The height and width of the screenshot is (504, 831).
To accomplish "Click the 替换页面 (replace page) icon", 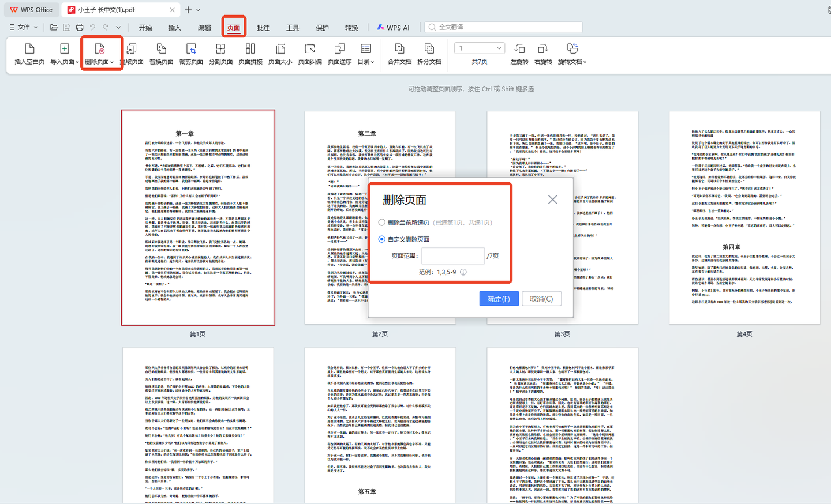I will pyautogui.click(x=161, y=49).
